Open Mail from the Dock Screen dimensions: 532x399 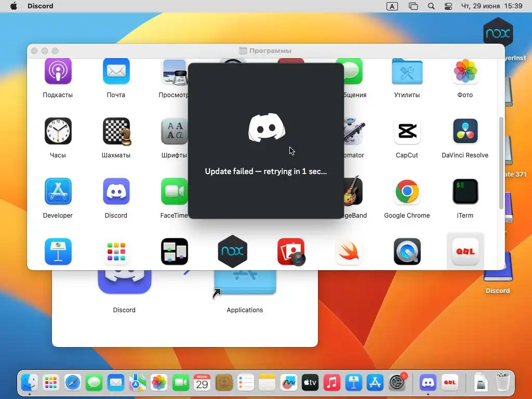point(116,383)
